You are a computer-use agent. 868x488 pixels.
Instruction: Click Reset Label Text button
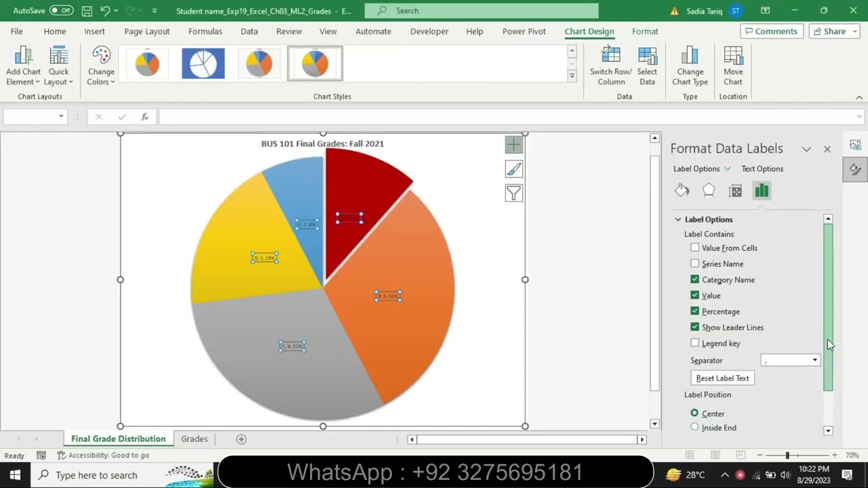pos(722,378)
